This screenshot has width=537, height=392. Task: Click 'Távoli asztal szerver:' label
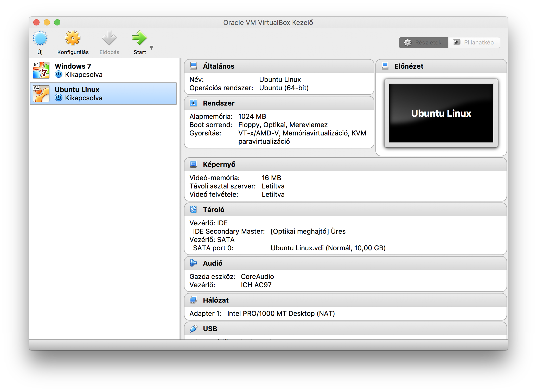pos(222,186)
